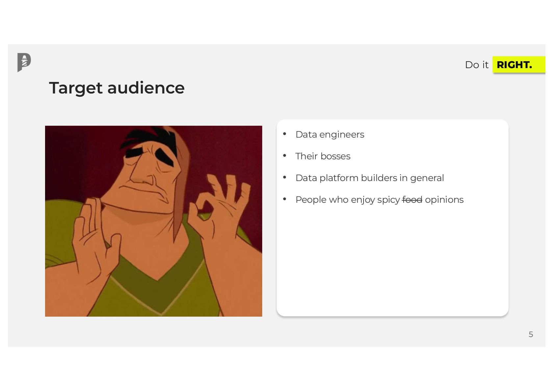
Task: Click the "Target audience" slide title
Action: point(117,88)
